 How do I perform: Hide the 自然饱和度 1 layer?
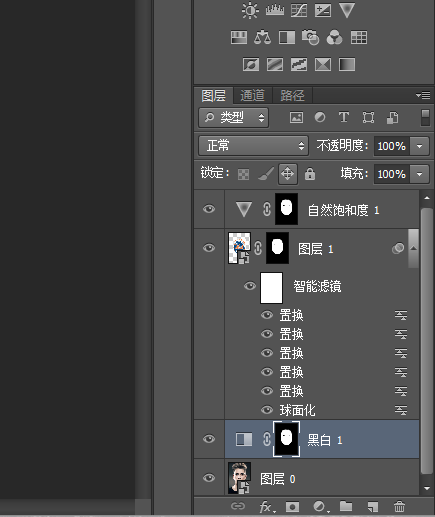209,209
